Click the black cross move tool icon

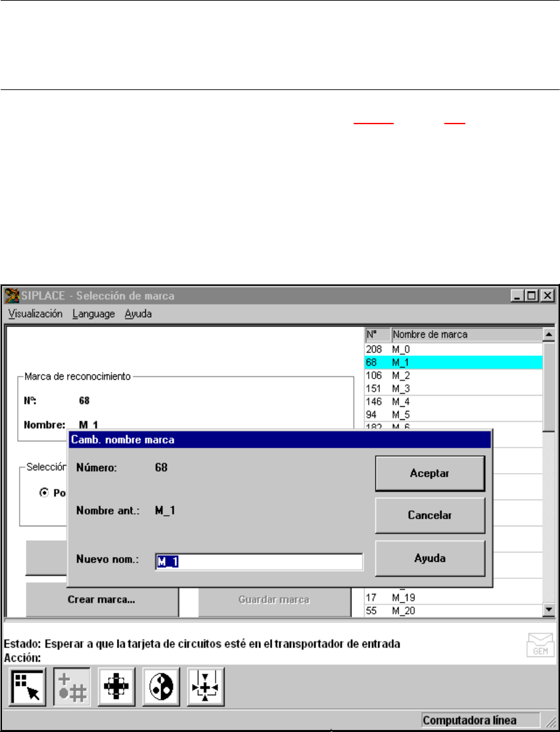point(117,686)
